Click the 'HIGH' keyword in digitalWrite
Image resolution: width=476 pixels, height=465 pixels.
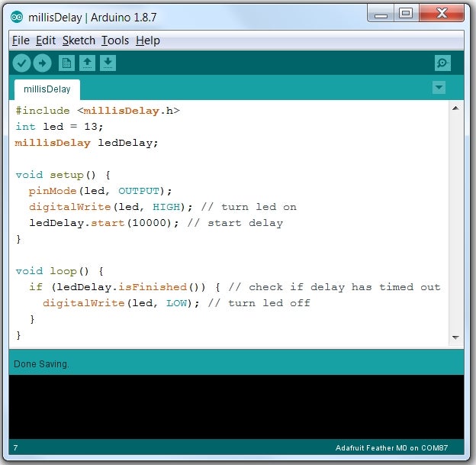[166, 207]
